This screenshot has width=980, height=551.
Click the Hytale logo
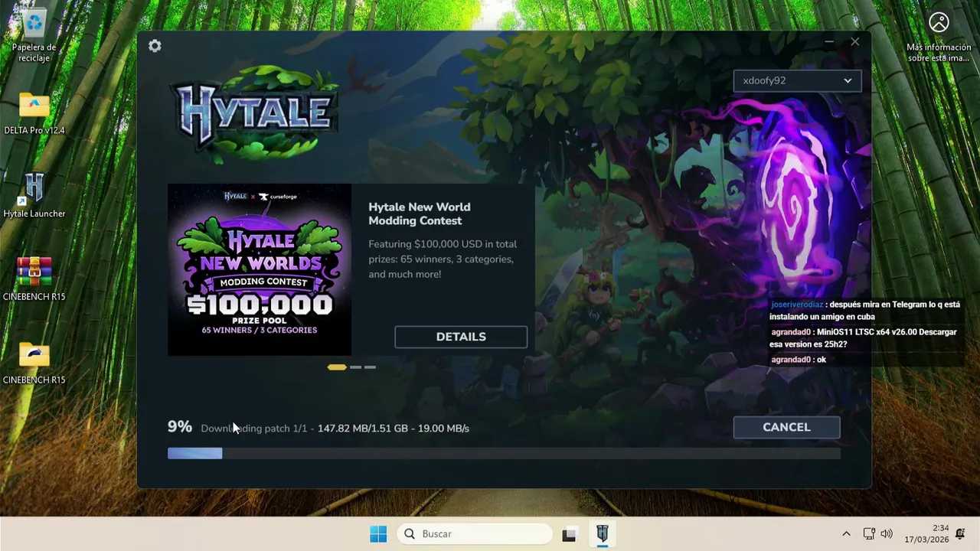pos(253,113)
